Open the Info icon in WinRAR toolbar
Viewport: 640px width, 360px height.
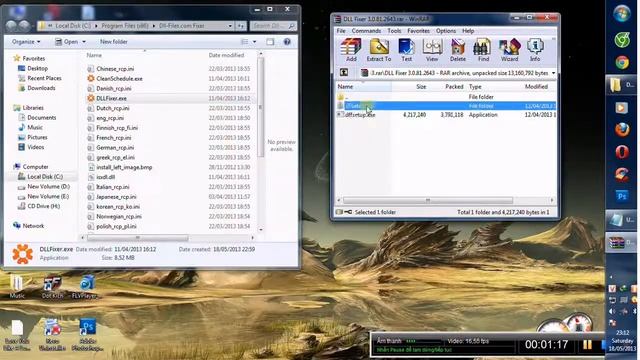pos(535,50)
